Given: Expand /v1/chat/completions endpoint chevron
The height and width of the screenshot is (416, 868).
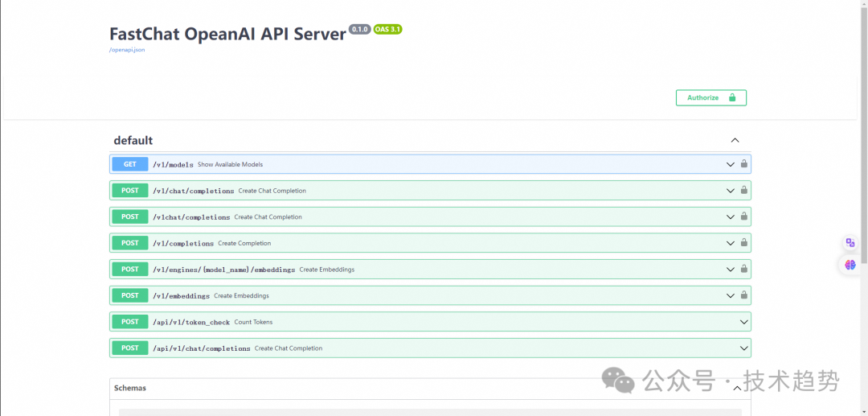Looking at the screenshot, I should [730, 191].
